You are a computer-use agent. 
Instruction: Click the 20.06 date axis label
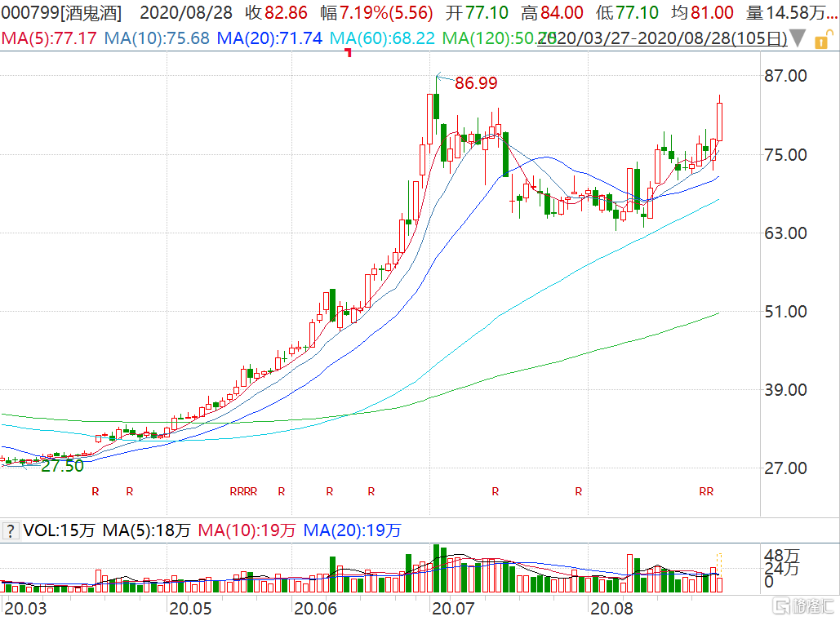315,609
